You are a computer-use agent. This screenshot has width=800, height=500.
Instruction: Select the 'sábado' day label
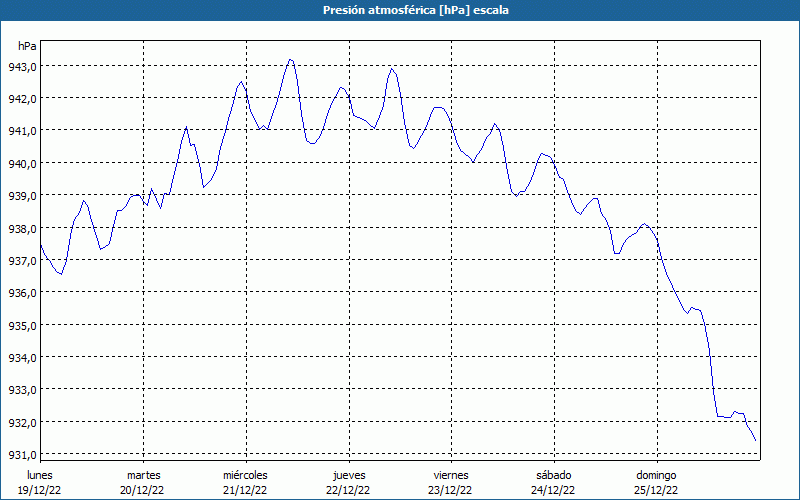coord(554,475)
